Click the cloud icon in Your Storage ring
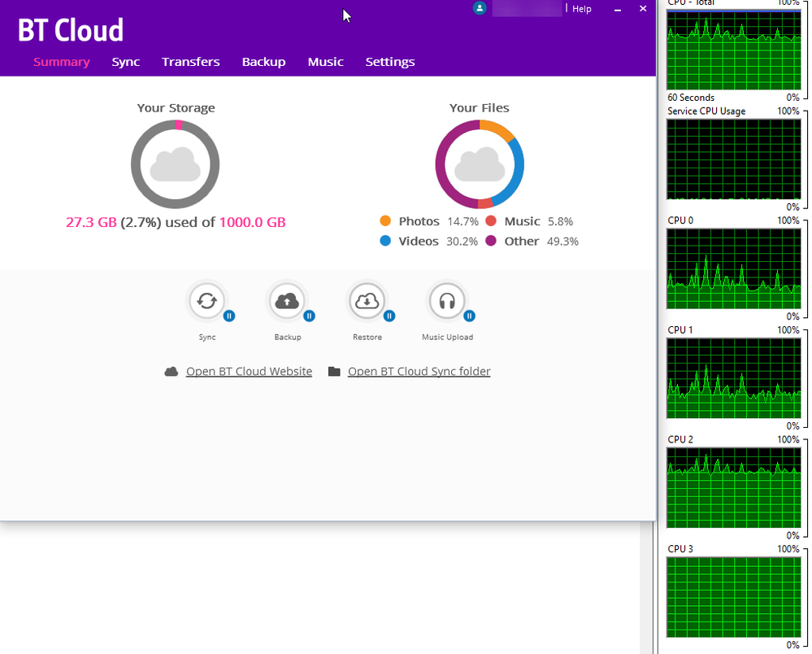812x654 pixels. click(x=176, y=165)
